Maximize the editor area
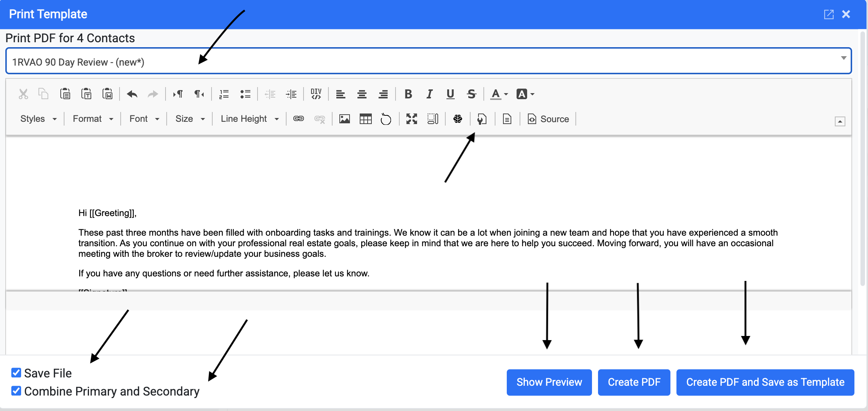The image size is (868, 411). click(x=412, y=119)
